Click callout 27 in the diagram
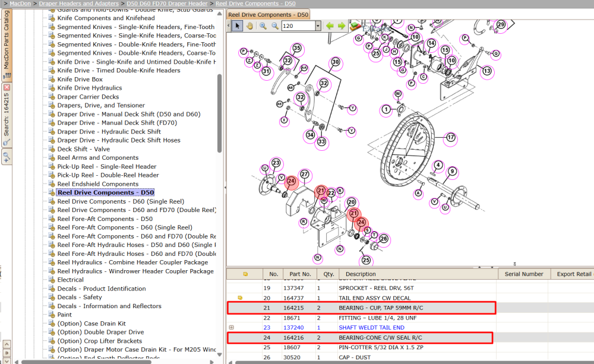 (305, 174)
